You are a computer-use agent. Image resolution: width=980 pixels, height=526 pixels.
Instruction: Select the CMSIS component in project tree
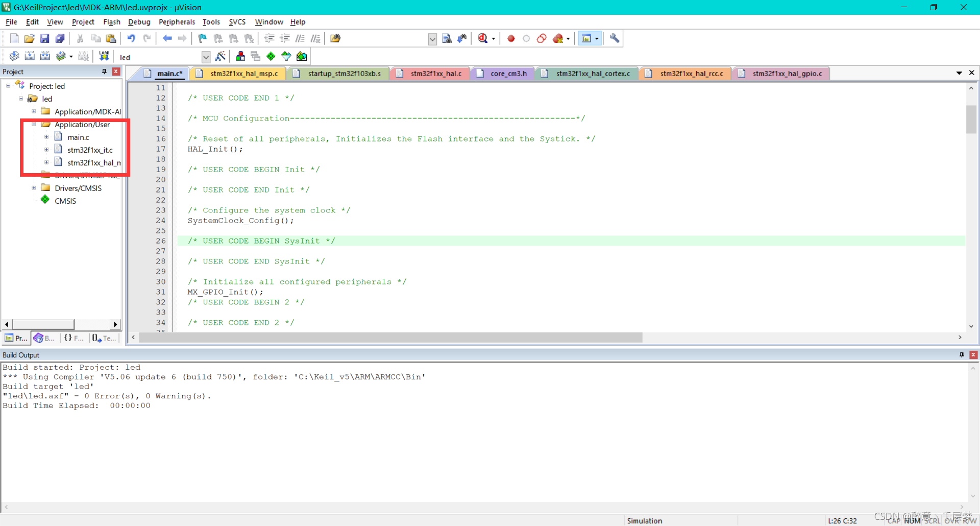tap(65, 201)
